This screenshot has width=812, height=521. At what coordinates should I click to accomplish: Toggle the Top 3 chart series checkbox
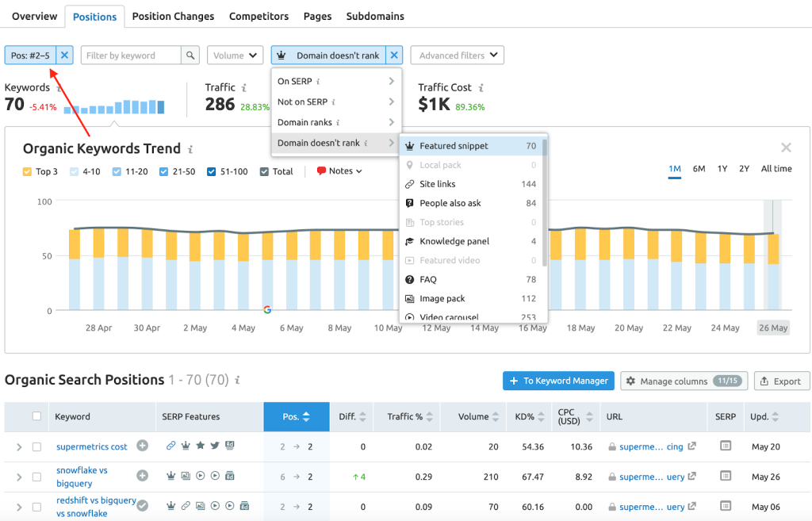(x=28, y=171)
